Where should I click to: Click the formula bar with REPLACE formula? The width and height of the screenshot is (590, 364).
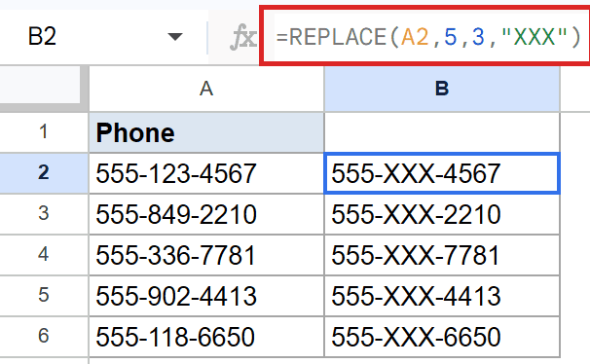click(425, 37)
